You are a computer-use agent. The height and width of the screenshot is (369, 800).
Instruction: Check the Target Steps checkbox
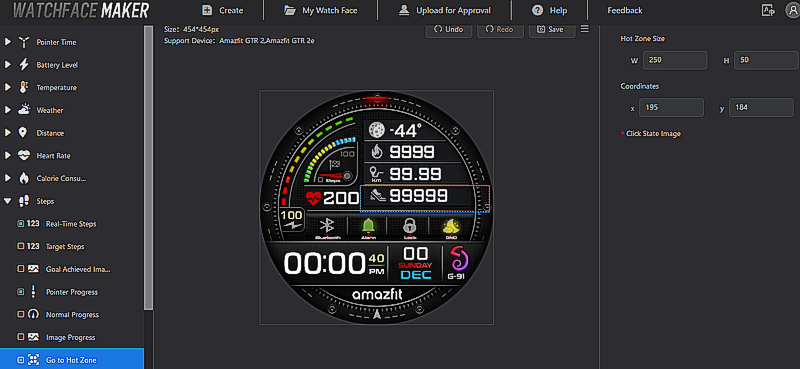[20, 246]
